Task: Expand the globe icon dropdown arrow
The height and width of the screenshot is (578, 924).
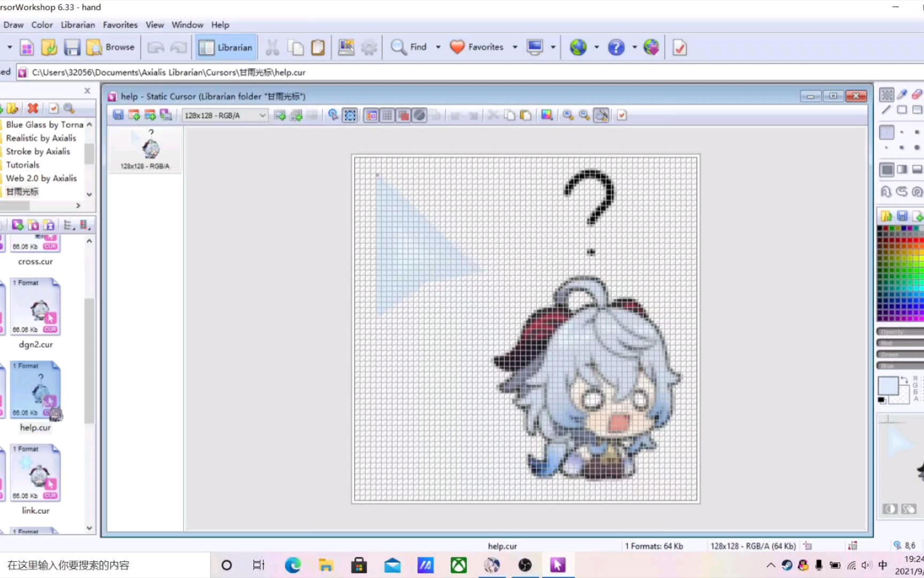Action: pos(596,47)
